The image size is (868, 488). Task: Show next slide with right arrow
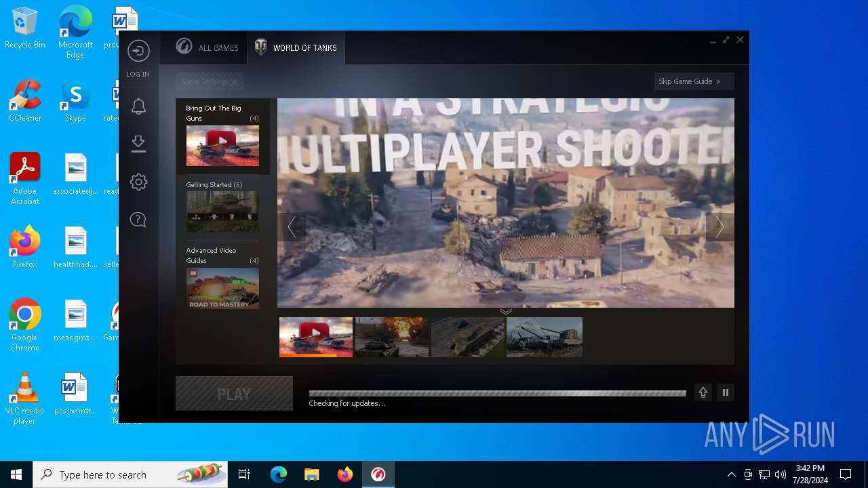click(719, 226)
